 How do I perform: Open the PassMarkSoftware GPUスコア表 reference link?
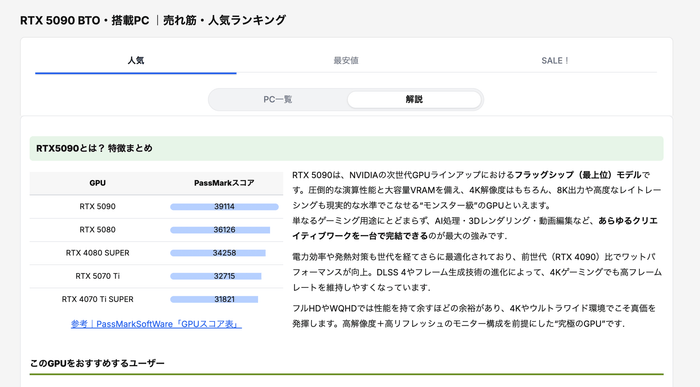[x=156, y=324]
